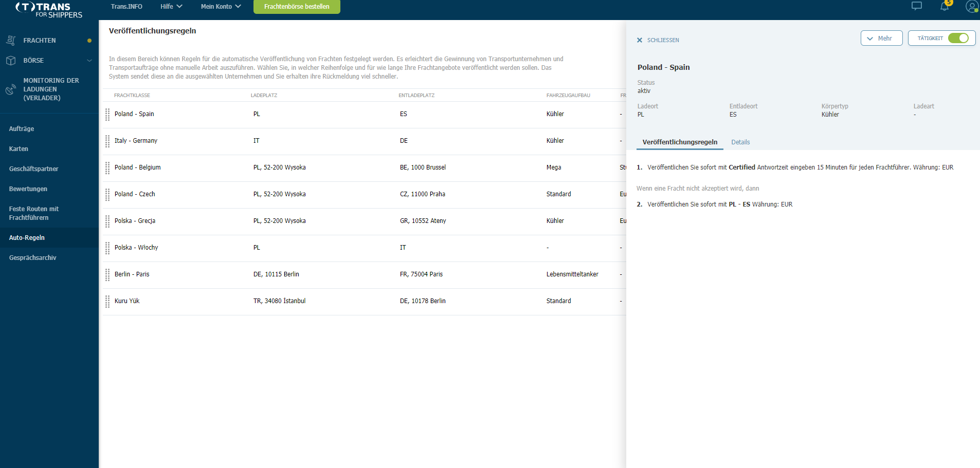Click the 'FR, 75004 Paris' cell
Viewport: 980px width, 468px height.
click(421, 274)
